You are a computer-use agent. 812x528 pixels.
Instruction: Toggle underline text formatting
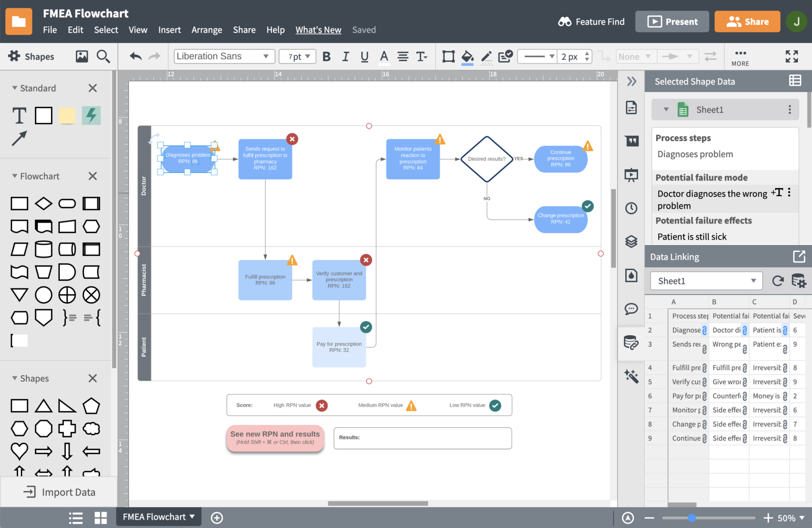coord(364,56)
